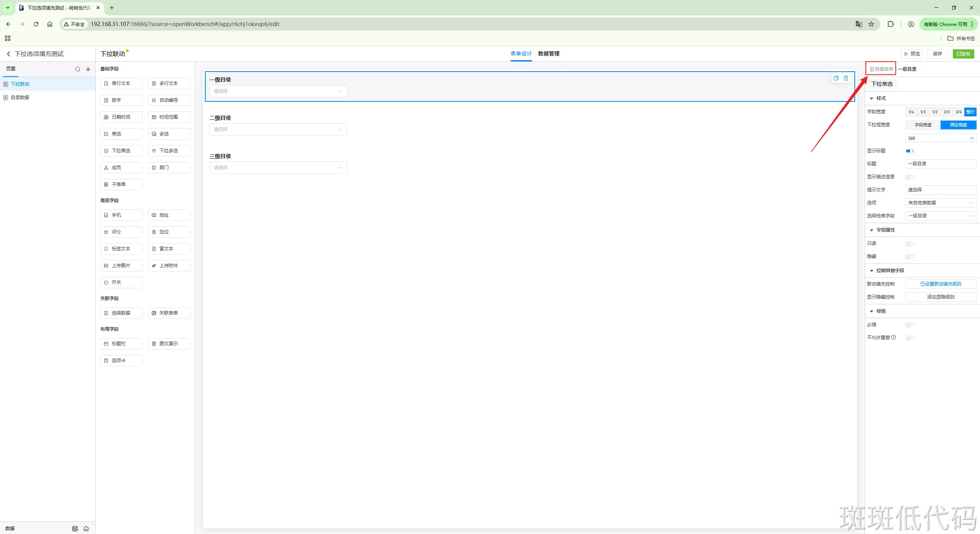Select 1/2 field width option
Viewport: 980px width, 534px height.
click(935, 112)
